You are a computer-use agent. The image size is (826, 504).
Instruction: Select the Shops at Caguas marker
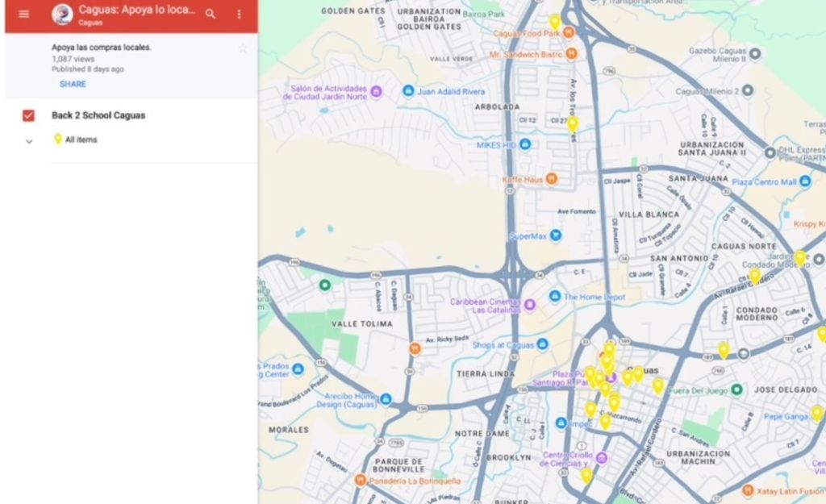pos(543,344)
